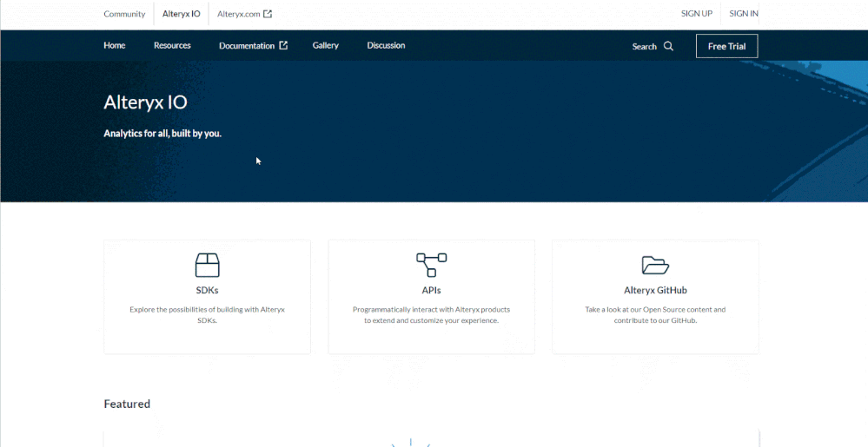Open the SDKs card title
The height and width of the screenshot is (447, 868).
(x=207, y=290)
